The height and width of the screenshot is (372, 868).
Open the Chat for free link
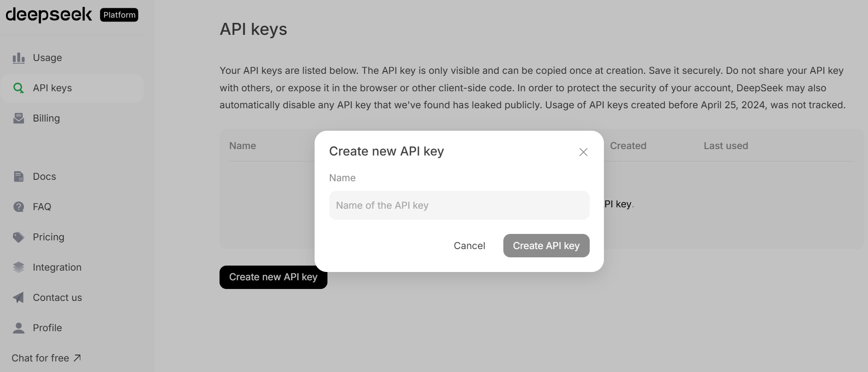pyautogui.click(x=46, y=358)
